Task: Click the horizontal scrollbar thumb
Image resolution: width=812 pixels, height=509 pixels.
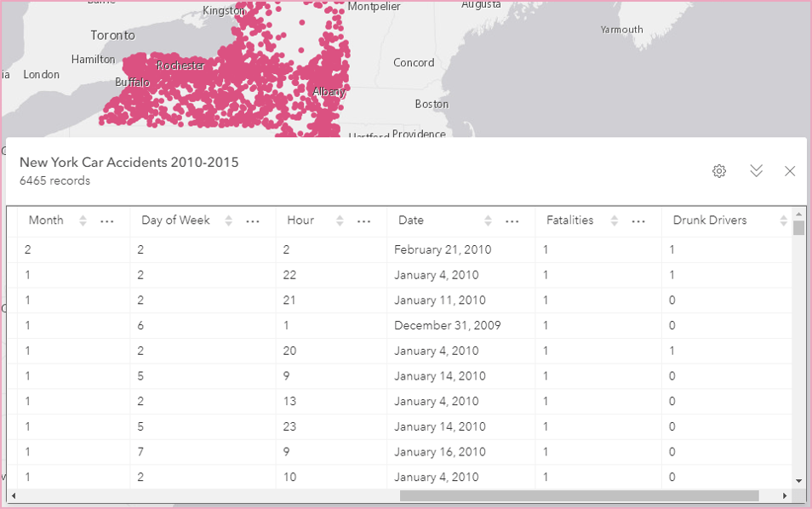Action: (579, 495)
